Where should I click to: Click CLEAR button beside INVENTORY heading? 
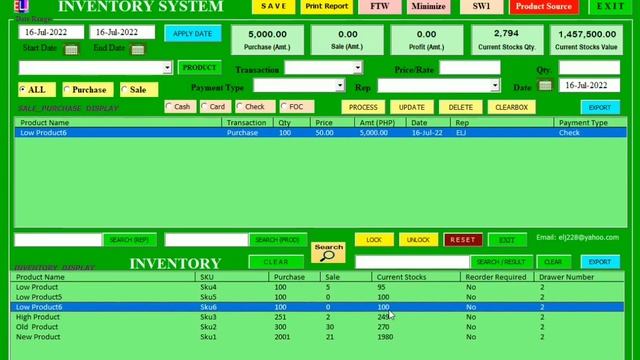coord(276,262)
